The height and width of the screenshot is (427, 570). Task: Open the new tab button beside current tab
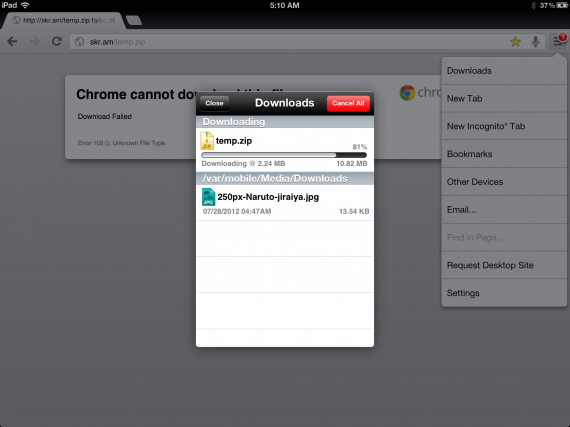(134, 20)
